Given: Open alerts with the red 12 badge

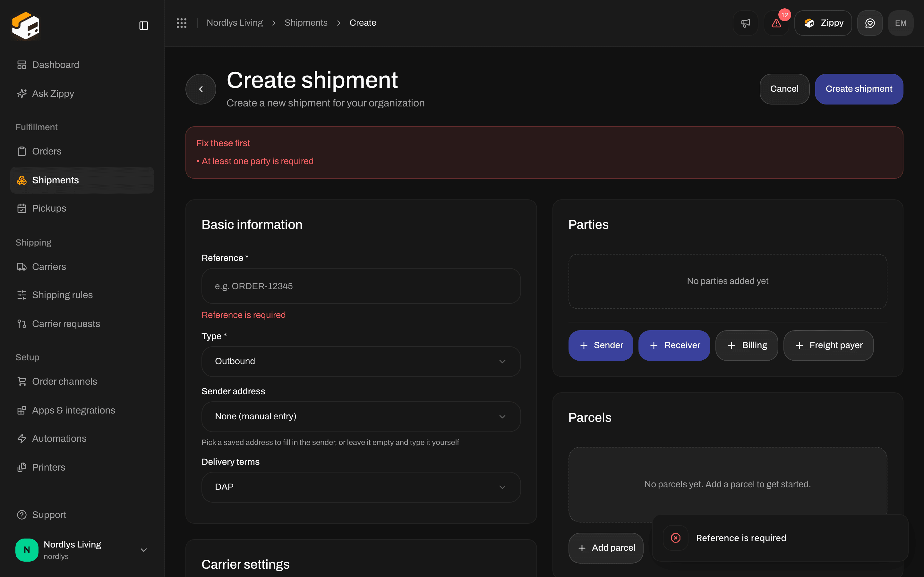Looking at the screenshot, I should pos(776,23).
